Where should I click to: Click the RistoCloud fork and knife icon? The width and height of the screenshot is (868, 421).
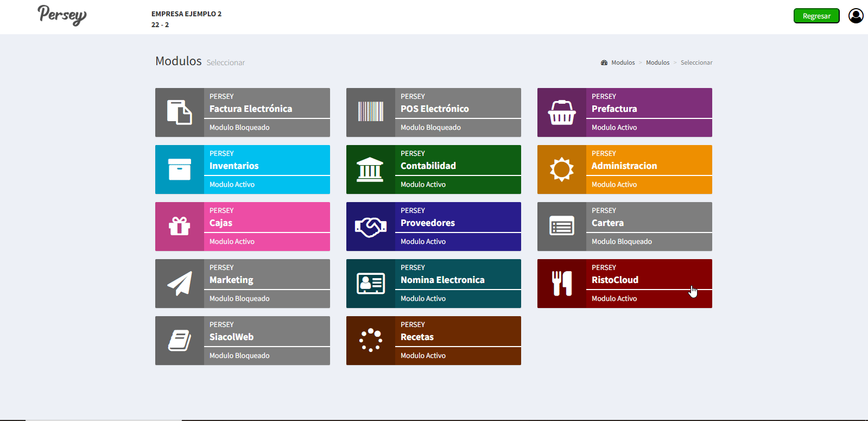tap(562, 284)
